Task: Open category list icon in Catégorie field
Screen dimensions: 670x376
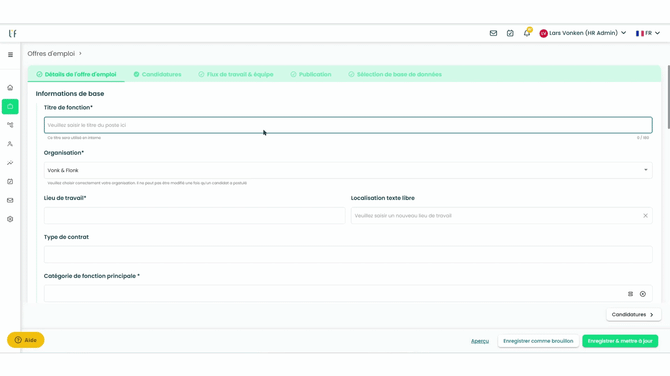Action: tap(630, 294)
